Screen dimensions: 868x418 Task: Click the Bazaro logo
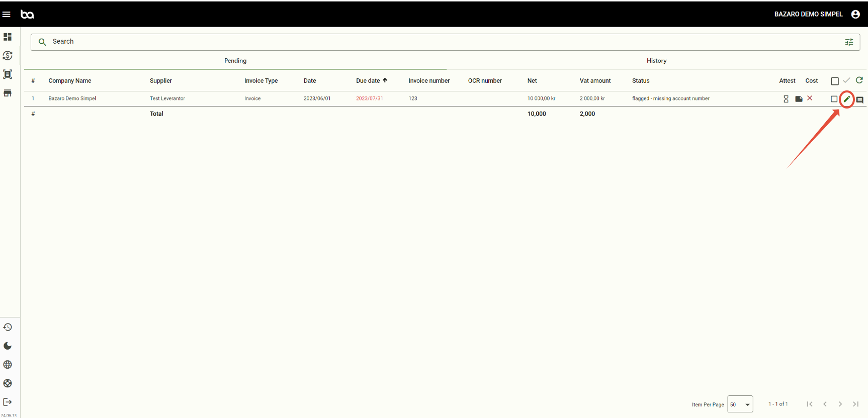(x=27, y=14)
